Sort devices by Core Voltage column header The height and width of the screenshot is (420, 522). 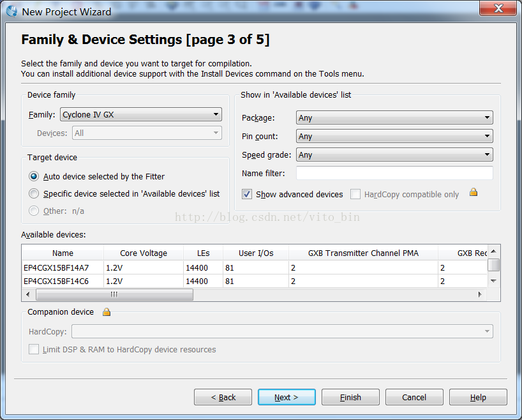[x=144, y=253]
